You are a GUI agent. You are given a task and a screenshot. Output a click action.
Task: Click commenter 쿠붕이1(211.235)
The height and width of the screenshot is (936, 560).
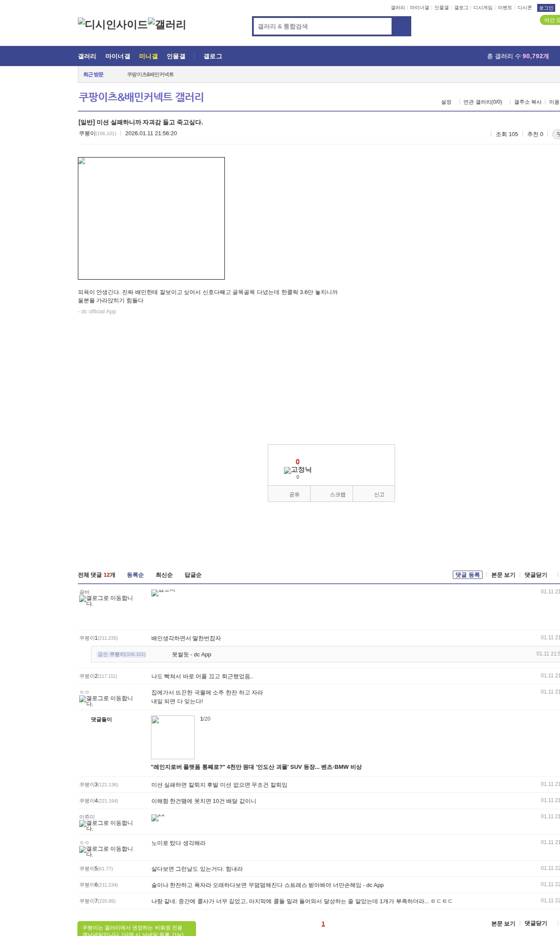[98, 638]
